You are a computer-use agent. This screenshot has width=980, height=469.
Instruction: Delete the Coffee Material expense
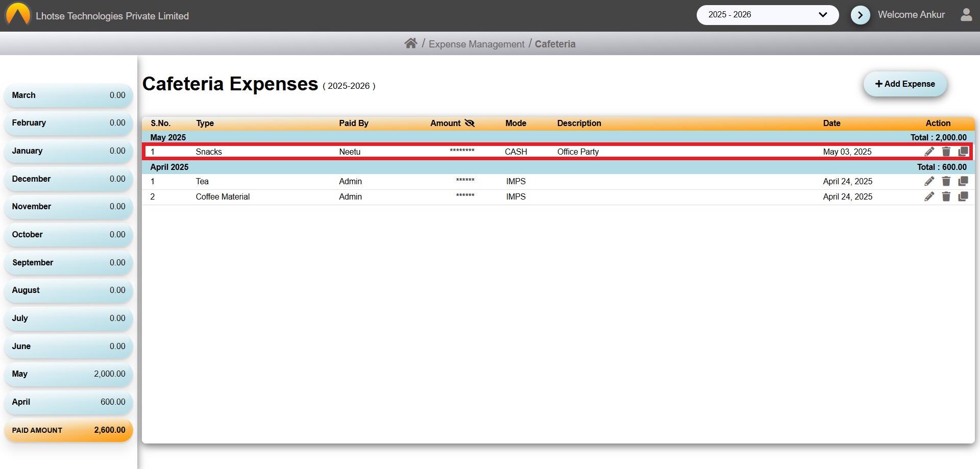click(946, 196)
